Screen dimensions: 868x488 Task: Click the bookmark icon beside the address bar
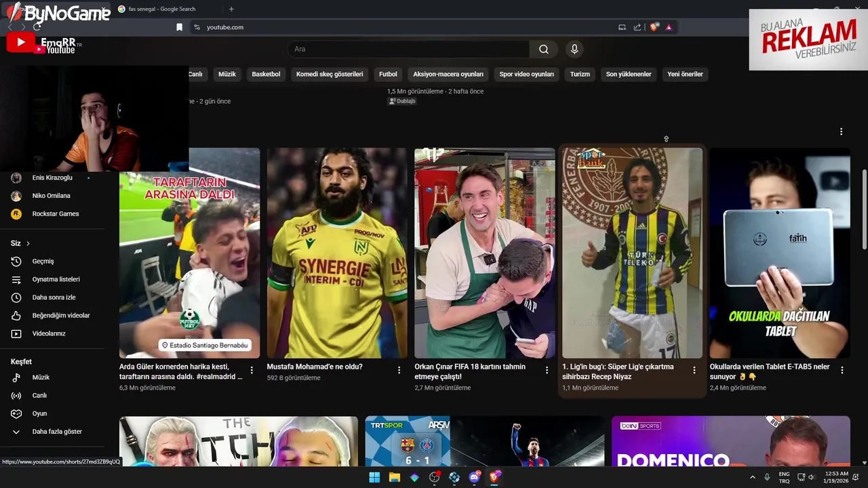(x=179, y=27)
